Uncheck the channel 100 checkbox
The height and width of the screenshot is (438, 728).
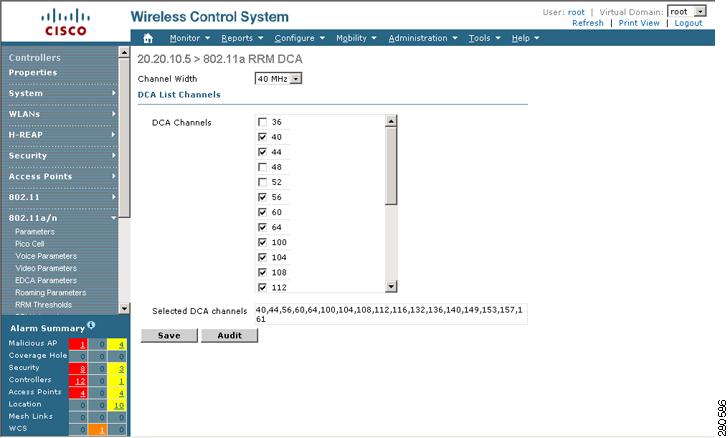[x=262, y=242]
